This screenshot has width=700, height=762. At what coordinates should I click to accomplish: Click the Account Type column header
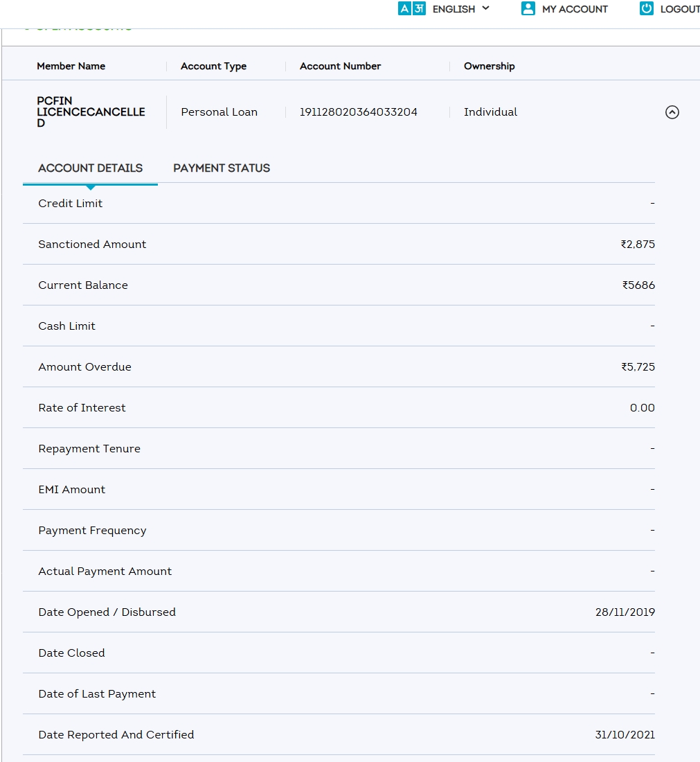[213, 67]
